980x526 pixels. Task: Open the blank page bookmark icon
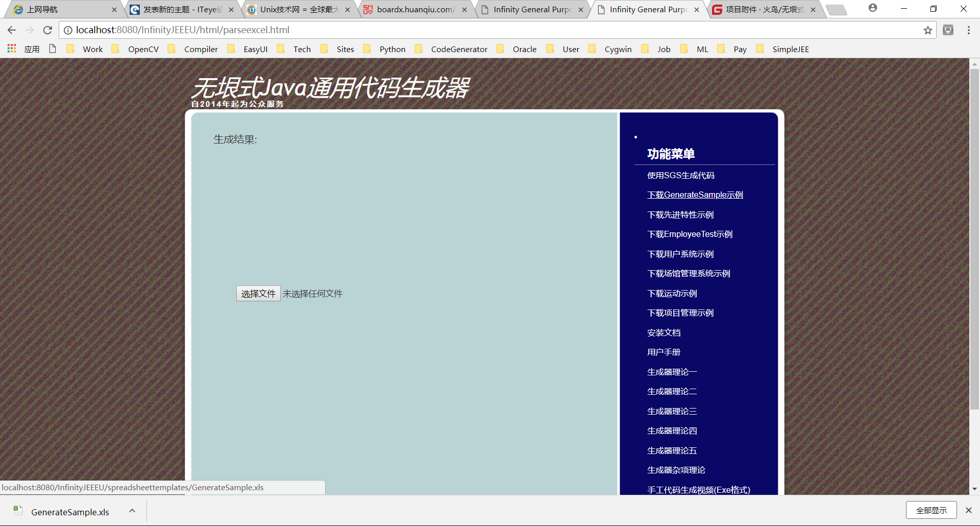click(53, 49)
